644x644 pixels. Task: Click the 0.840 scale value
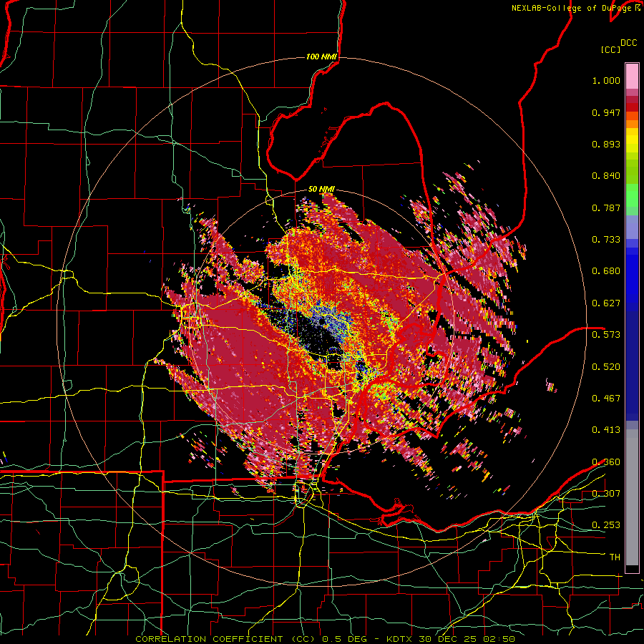(606, 176)
